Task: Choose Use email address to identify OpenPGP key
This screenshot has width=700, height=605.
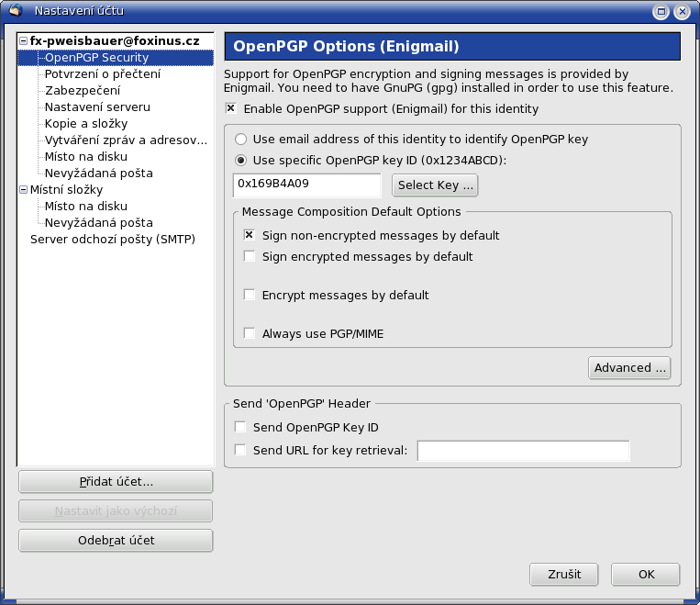Action: (x=241, y=140)
